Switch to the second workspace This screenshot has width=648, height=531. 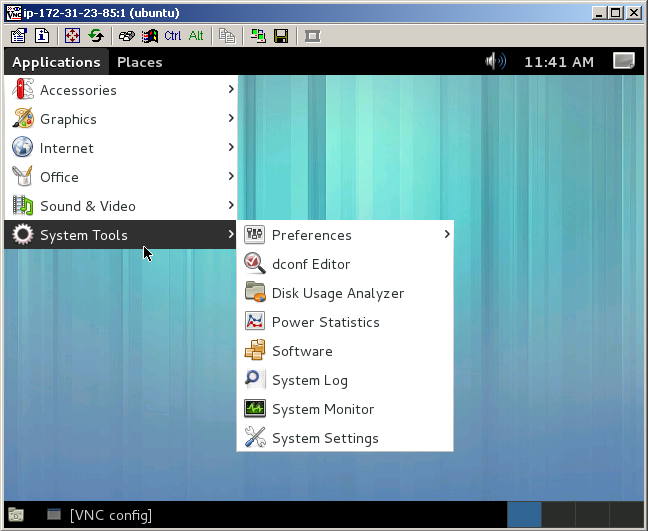pos(558,515)
